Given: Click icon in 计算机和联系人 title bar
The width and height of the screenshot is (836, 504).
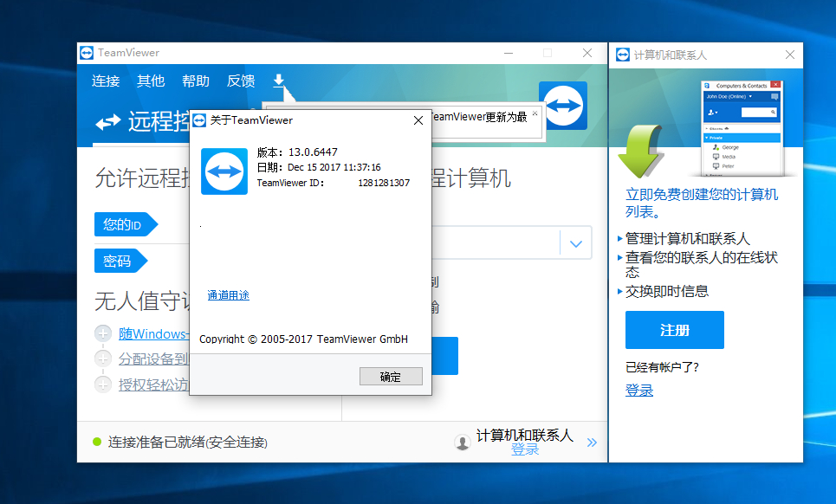Looking at the screenshot, I should click(623, 55).
